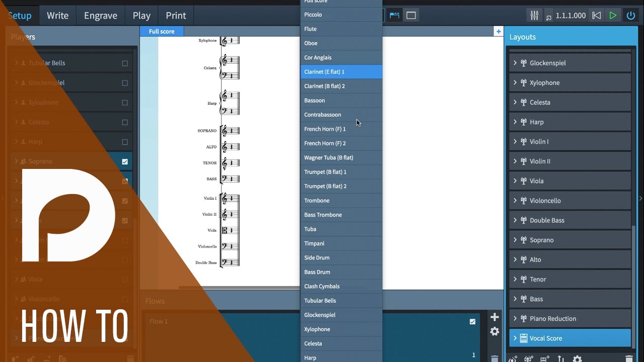Screen dimensions: 644x362
Task: Switch to galley view icon
Action: tap(395, 16)
